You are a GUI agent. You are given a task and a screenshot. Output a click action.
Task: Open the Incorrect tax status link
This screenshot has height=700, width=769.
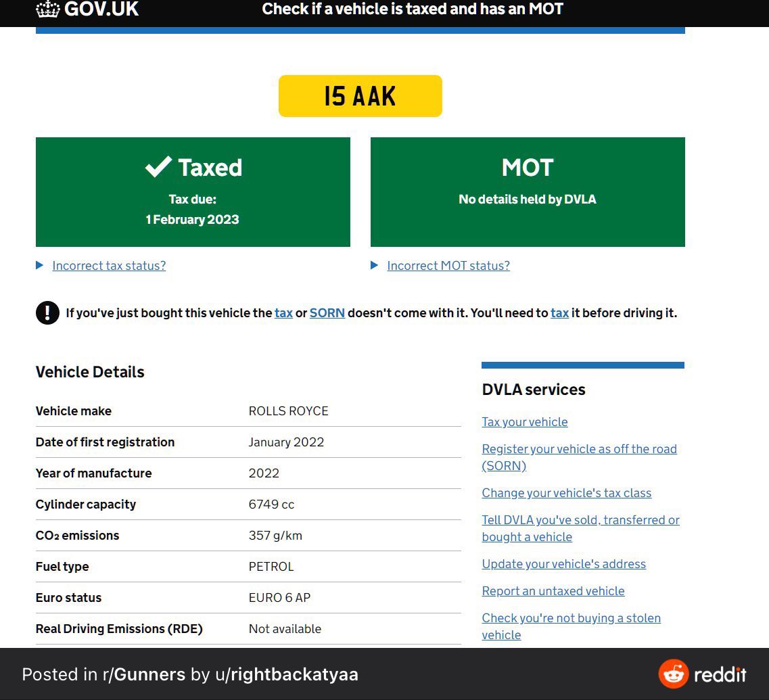(109, 265)
